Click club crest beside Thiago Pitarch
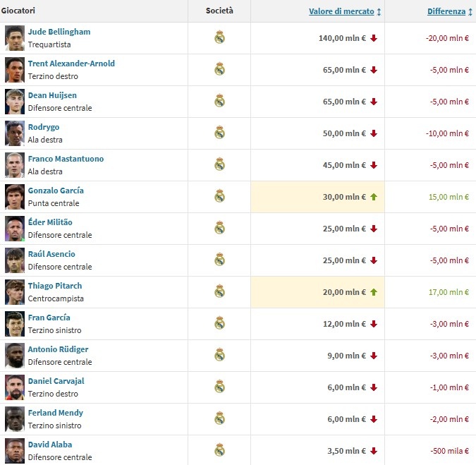 (x=219, y=291)
